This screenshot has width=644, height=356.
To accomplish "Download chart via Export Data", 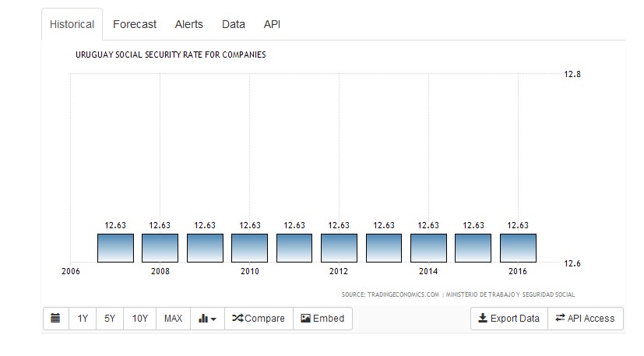I will (509, 319).
